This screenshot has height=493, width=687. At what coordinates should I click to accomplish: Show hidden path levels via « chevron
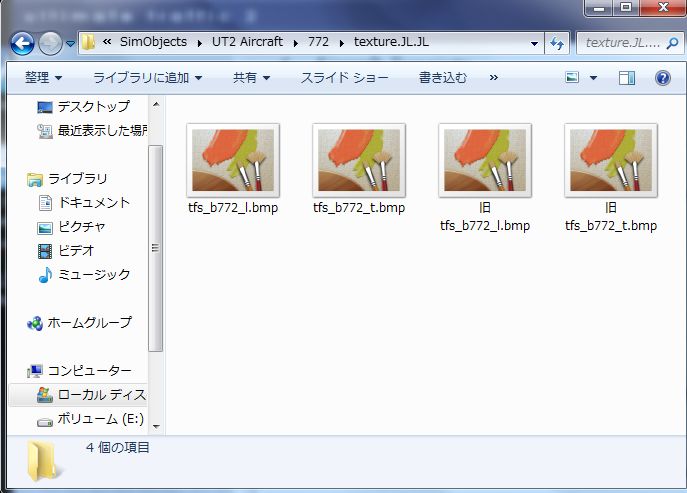(x=107, y=42)
